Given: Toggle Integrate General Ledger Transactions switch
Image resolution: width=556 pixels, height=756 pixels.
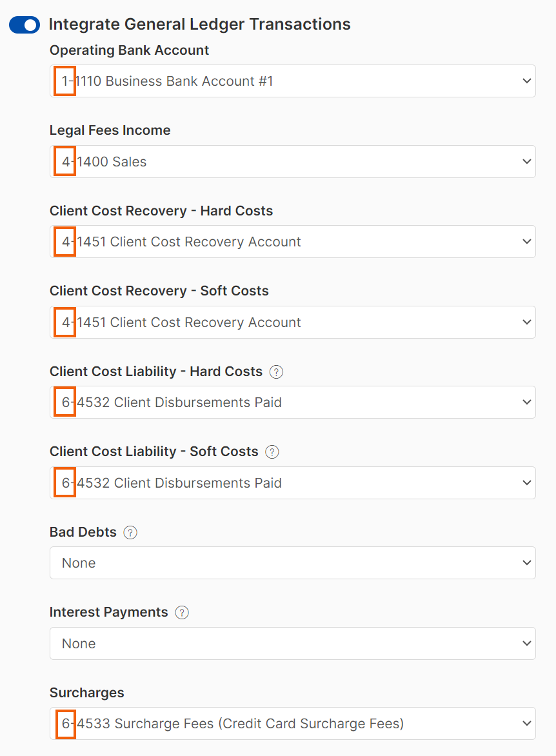Looking at the screenshot, I should click(25, 25).
